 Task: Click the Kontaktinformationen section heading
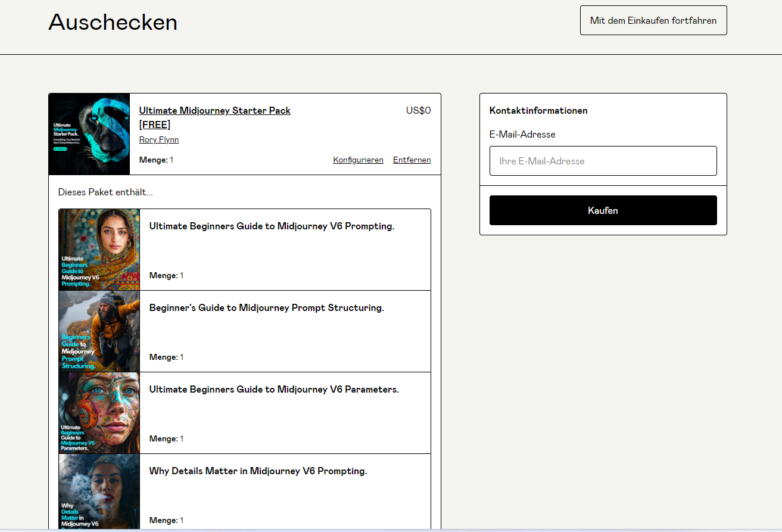click(x=538, y=111)
